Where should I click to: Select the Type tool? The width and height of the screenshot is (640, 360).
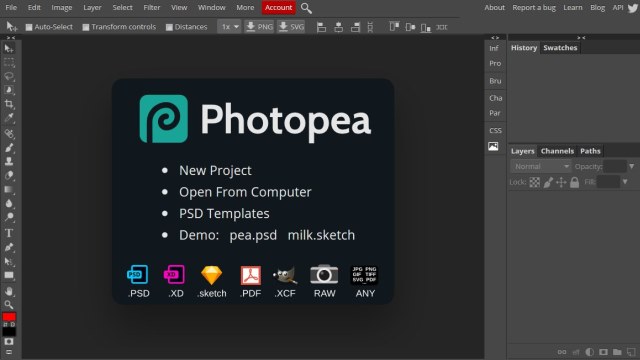coord(9,233)
